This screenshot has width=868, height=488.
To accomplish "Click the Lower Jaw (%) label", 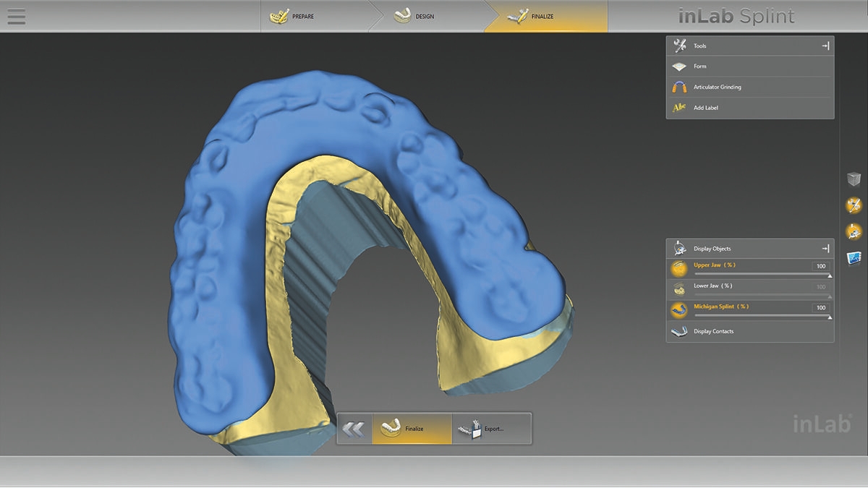I will (x=713, y=286).
